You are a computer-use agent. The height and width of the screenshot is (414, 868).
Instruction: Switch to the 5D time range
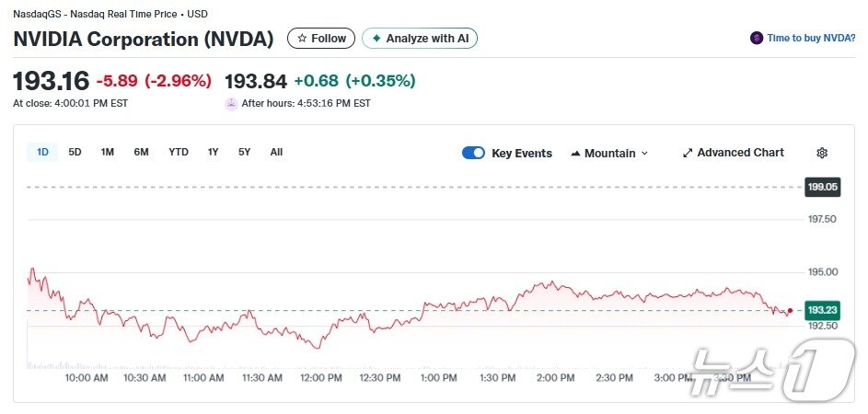pyautogui.click(x=75, y=152)
